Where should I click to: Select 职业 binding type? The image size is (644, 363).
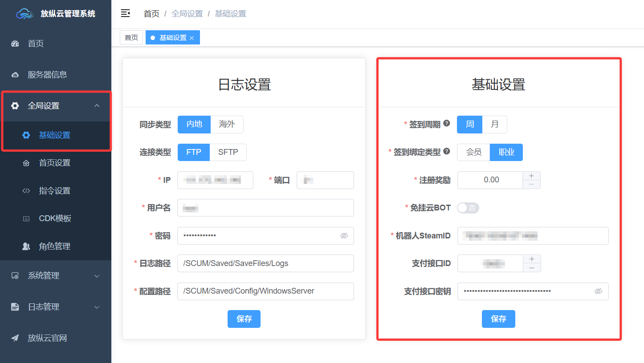tap(506, 152)
